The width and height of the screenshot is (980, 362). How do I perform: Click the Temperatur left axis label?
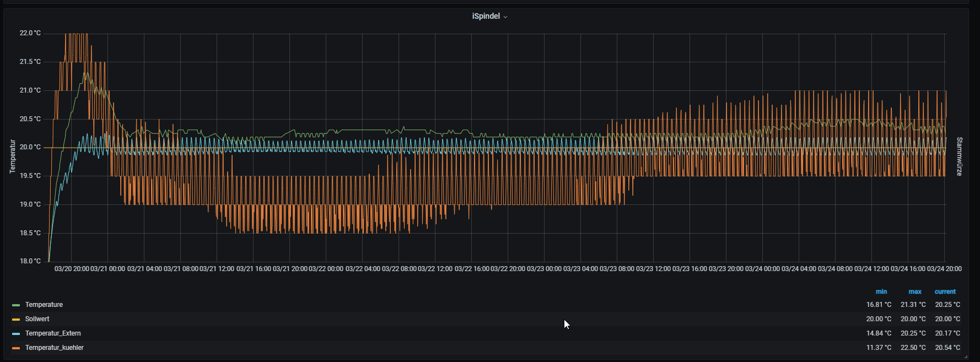click(13, 156)
